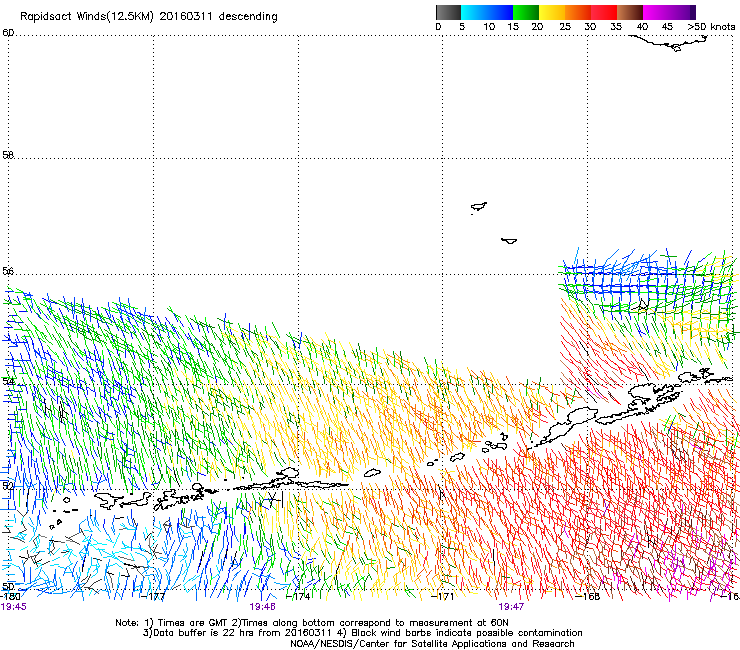The width and height of the screenshot is (740, 650).
Task: Click the note 'Times are GMT' line
Action: click(311, 623)
